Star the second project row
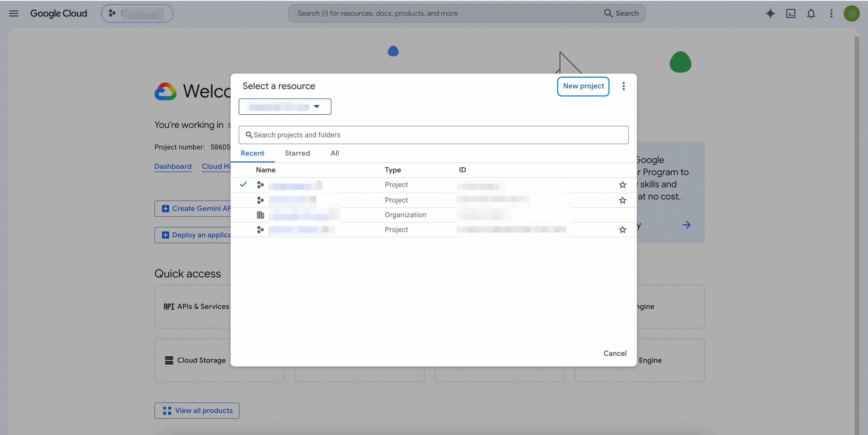 [622, 200]
